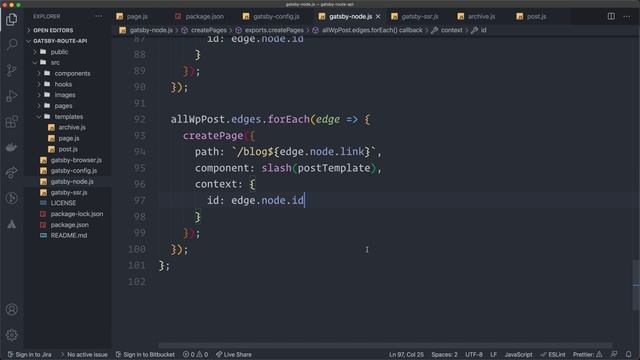The image size is (640, 360).
Task: Click Sign in to Jira
Action: [29, 354]
